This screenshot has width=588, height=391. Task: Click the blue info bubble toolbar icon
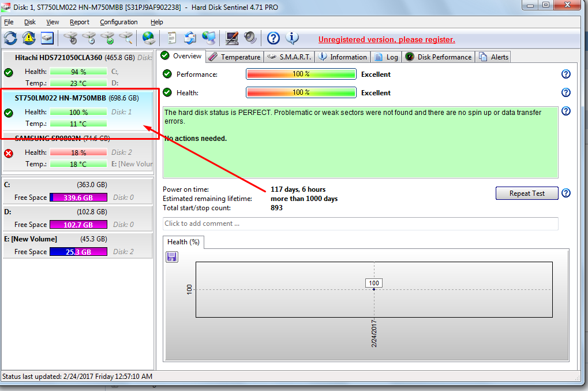click(292, 38)
